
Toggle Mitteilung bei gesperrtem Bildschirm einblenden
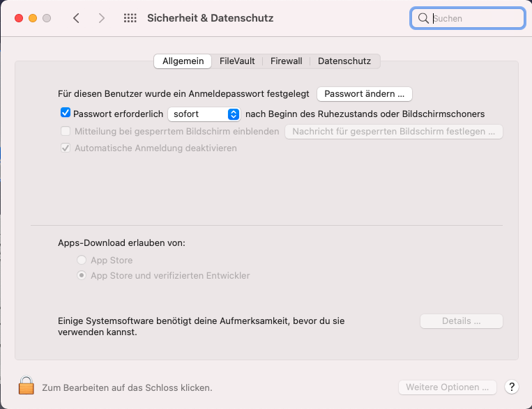(66, 131)
